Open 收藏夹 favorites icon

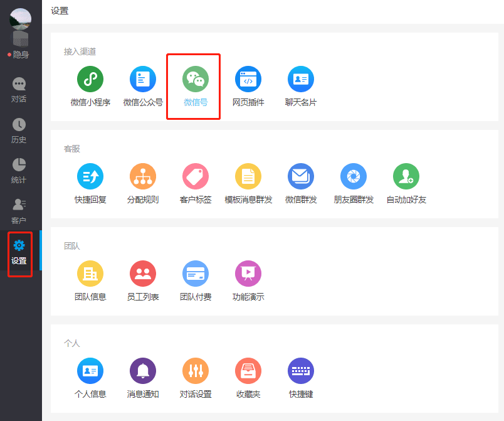pos(248,371)
